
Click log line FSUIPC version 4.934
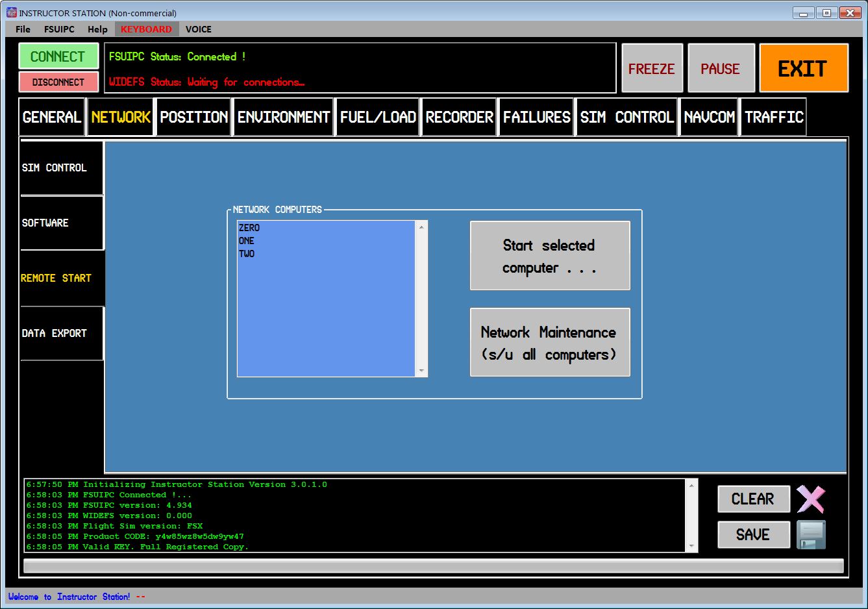[109, 505]
